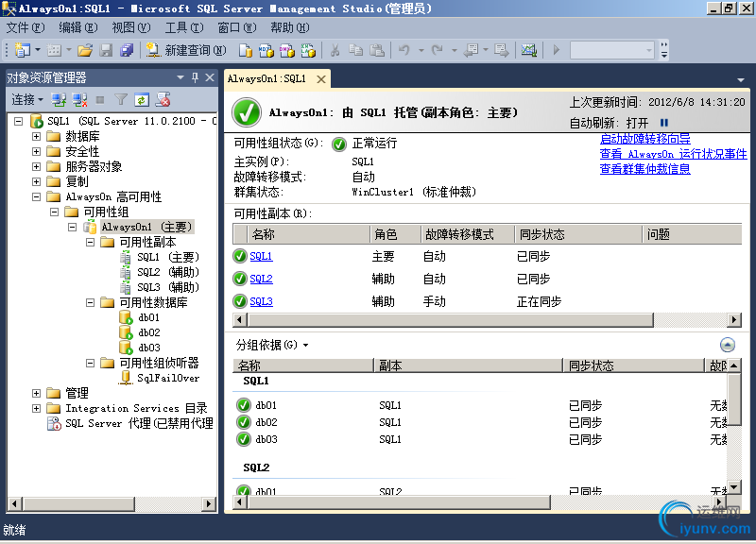Open the 帮助 menu
Viewport: 756px width, 544px height.
tap(290, 27)
